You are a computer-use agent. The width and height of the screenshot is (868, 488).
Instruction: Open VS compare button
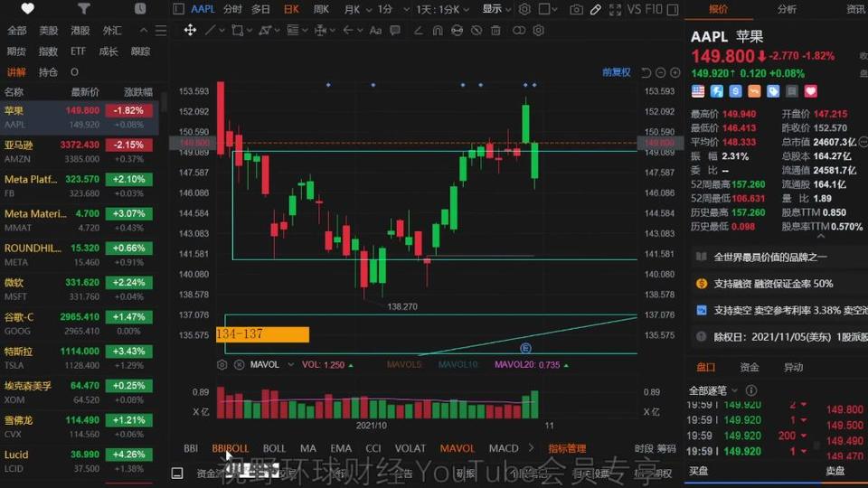point(634,9)
